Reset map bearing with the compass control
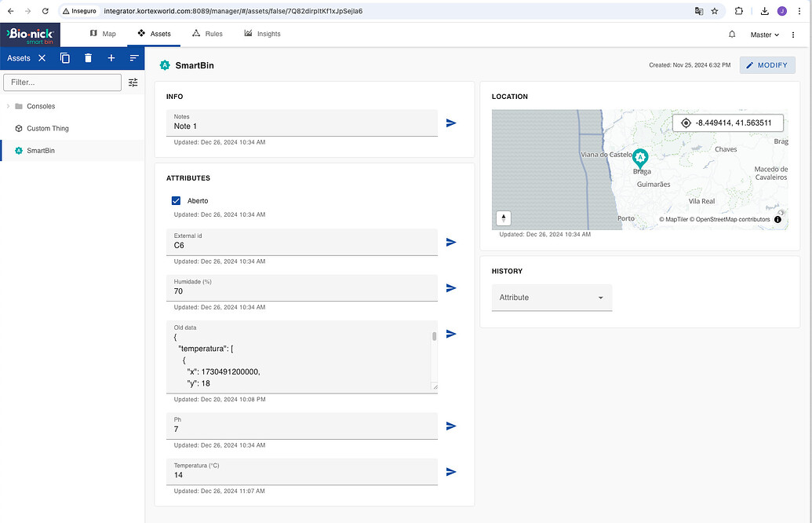The height and width of the screenshot is (523, 812). (x=504, y=218)
